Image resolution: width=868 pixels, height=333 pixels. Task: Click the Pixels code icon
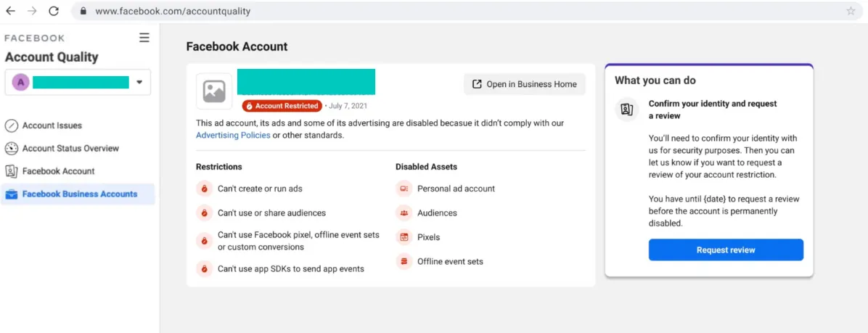404,237
